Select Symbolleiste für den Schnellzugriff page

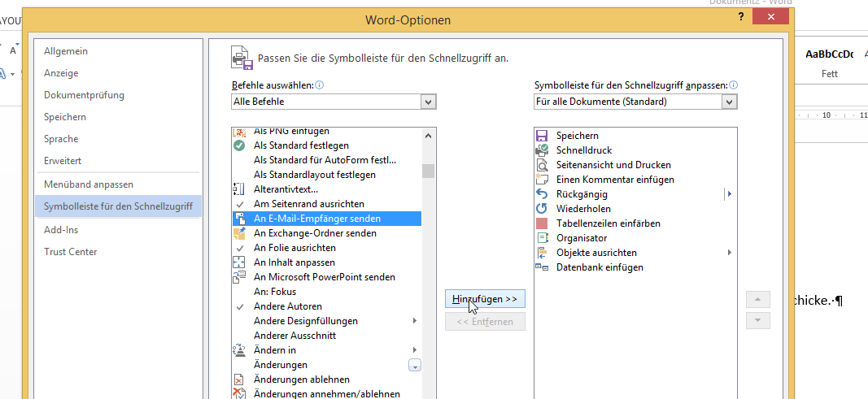coord(119,206)
